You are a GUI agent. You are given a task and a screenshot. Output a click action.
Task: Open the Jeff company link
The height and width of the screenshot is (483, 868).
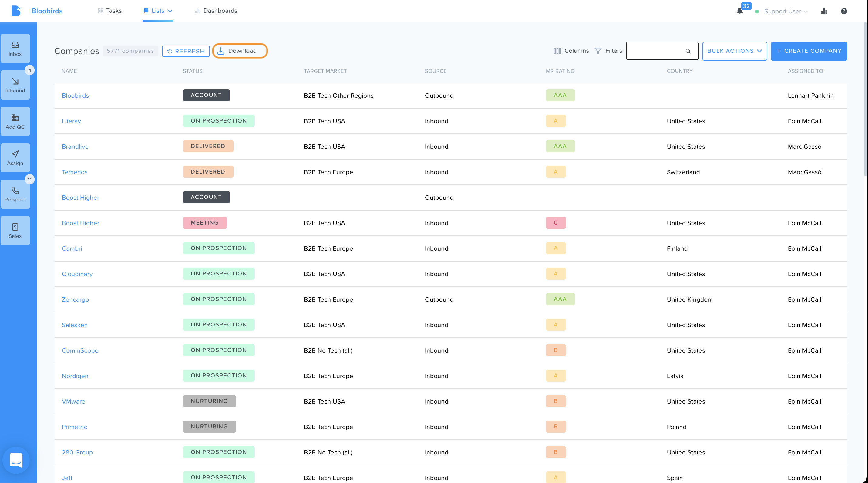tap(67, 478)
